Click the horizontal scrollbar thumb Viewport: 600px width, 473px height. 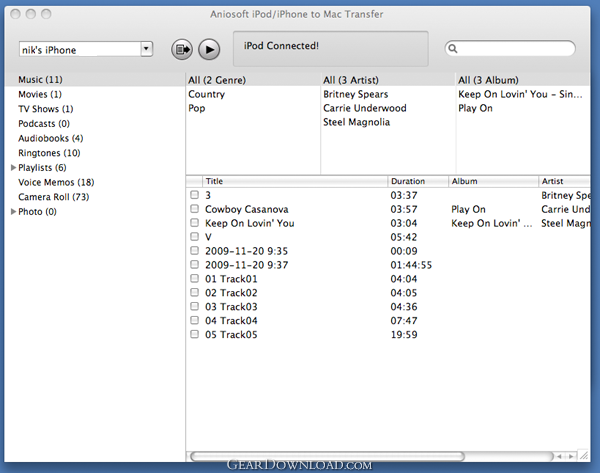[327, 456]
